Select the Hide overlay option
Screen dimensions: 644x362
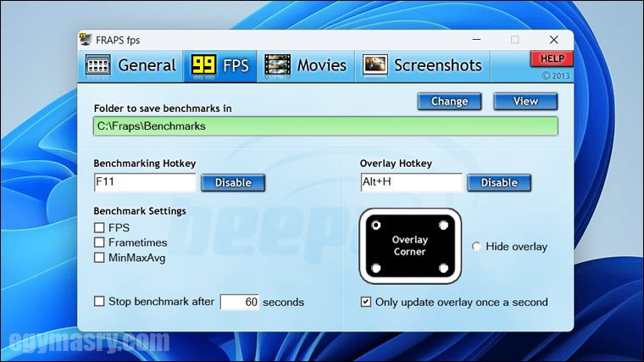tap(476, 247)
